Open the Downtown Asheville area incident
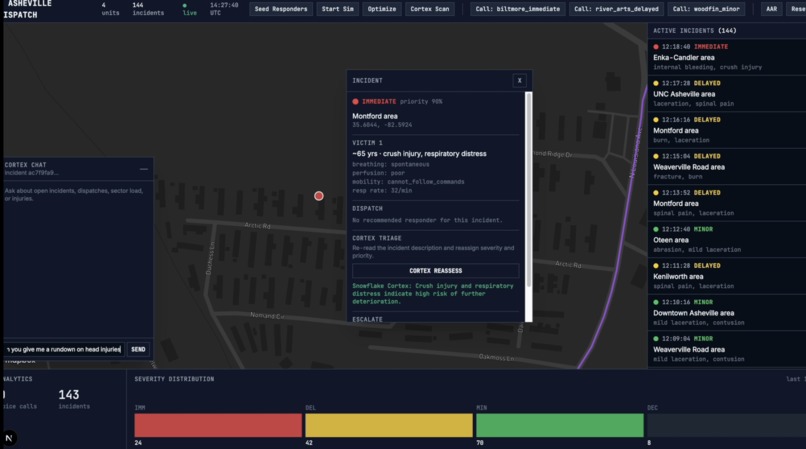Viewport: 806px width, 449px height. coord(726,312)
